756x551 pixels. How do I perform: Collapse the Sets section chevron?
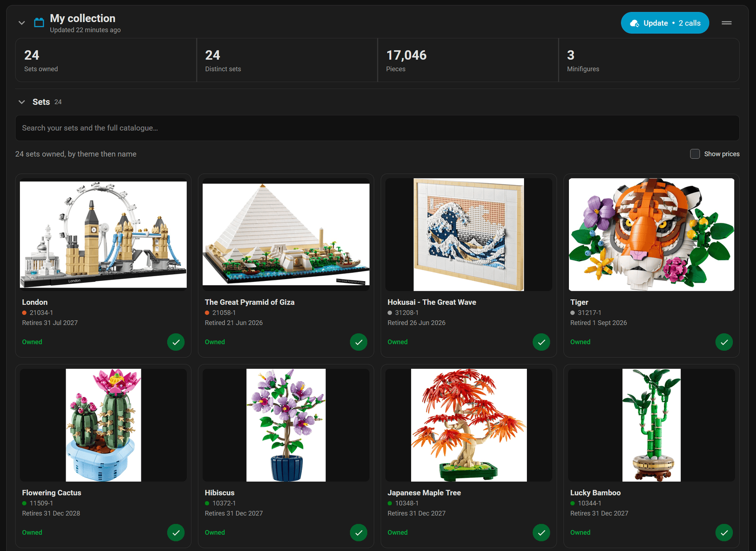pyautogui.click(x=22, y=102)
